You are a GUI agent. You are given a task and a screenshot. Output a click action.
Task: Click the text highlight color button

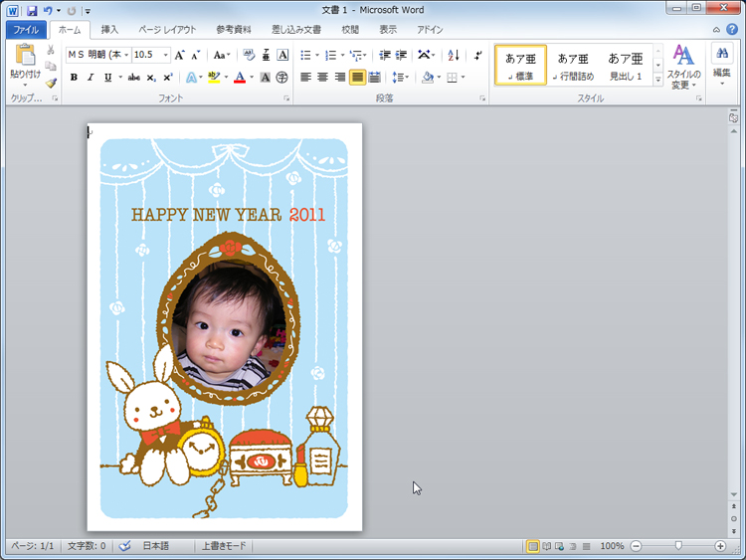coord(214,77)
